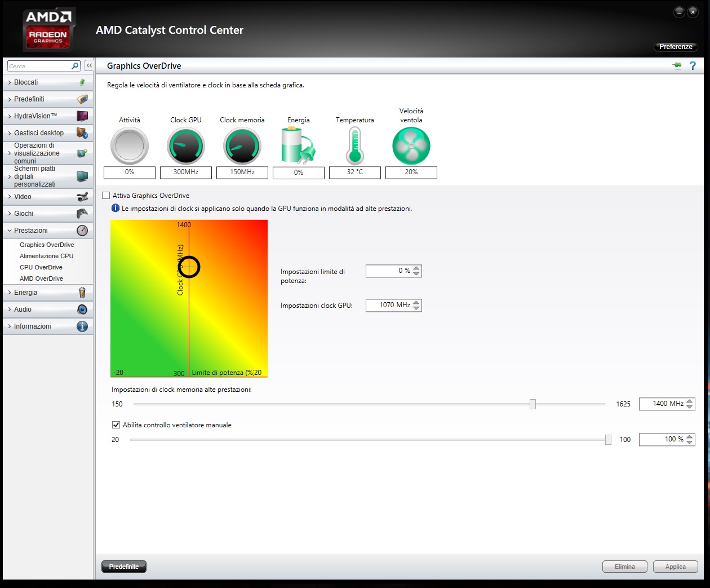710x588 pixels.
Task: Click the Video camera icon
Action: tap(82, 197)
